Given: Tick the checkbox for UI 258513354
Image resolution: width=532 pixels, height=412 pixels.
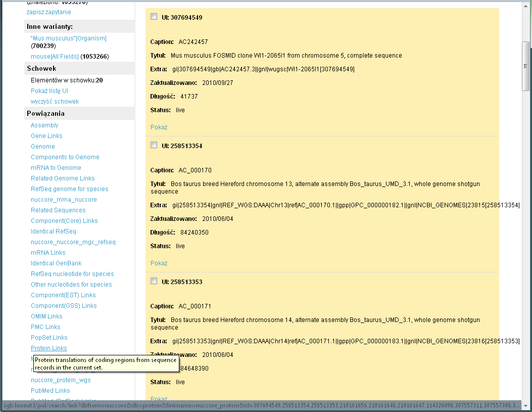Looking at the screenshot, I should point(154,145).
